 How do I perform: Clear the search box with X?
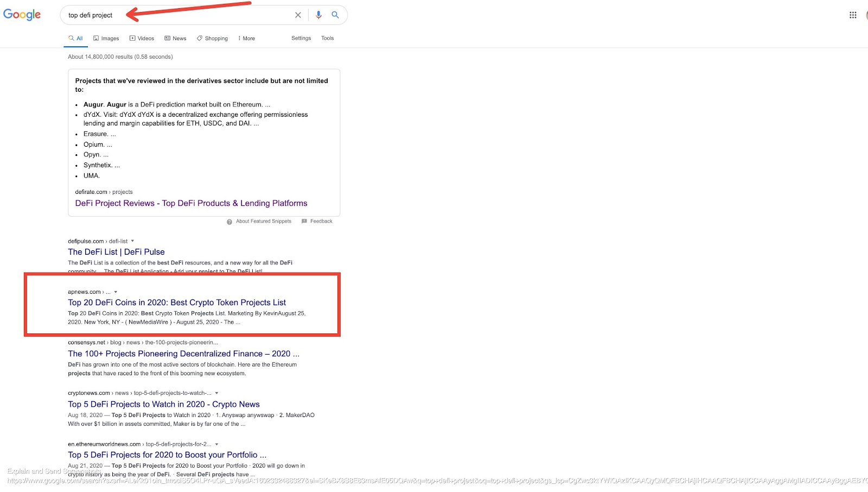[x=298, y=15]
